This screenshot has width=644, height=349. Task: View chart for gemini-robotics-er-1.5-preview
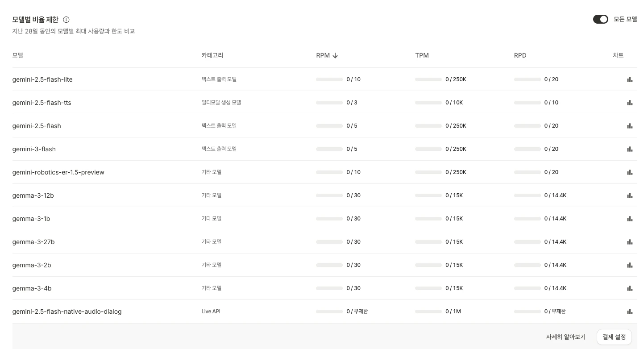(630, 172)
